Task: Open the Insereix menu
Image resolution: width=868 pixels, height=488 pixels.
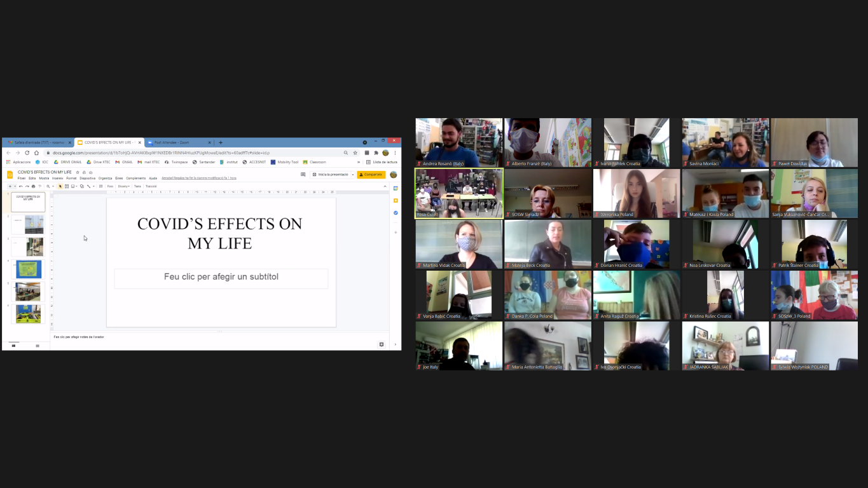Action: [58, 179]
